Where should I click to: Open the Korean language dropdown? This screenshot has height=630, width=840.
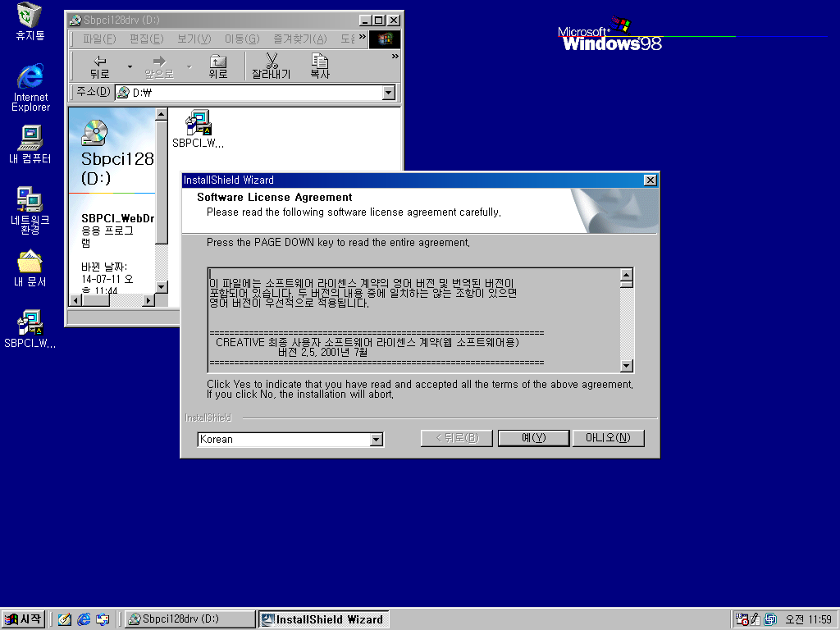tap(376, 440)
